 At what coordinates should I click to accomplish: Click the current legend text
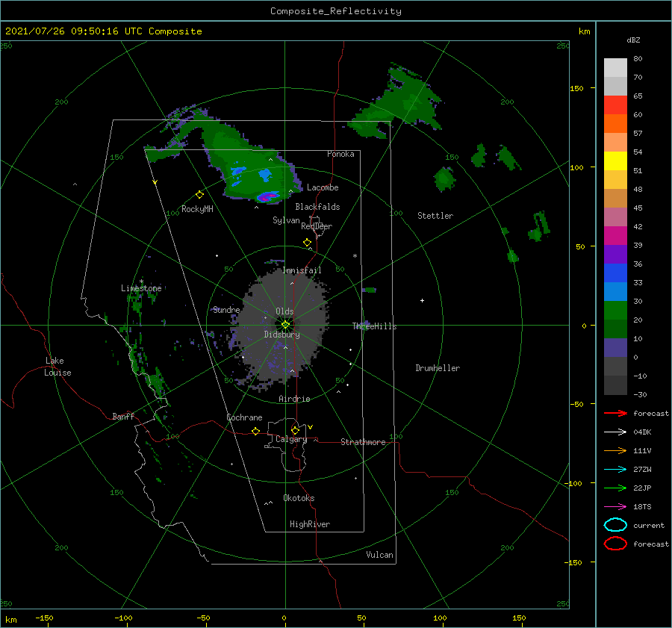[649, 525]
